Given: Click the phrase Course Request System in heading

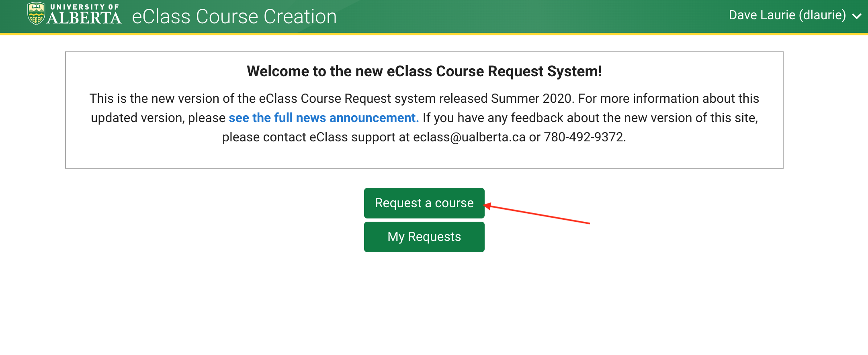Looking at the screenshot, I should (519, 71).
